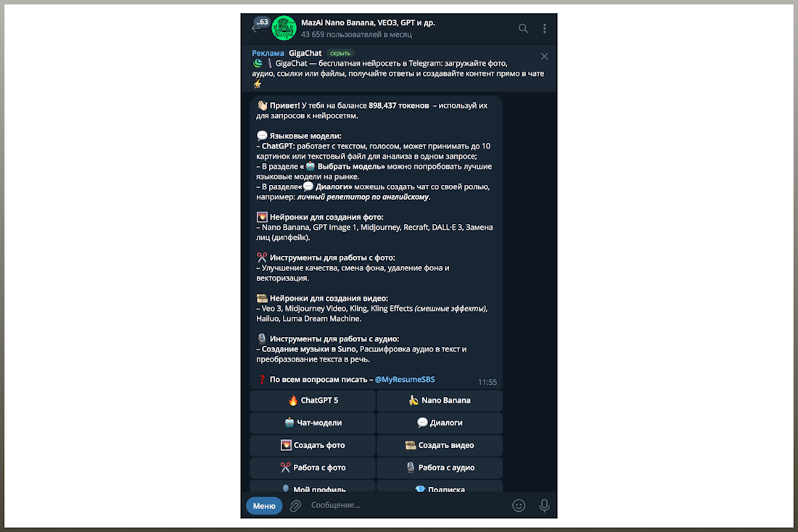The width and height of the screenshot is (798, 532).
Task: Click the green "скрыть" ad label
Action: click(x=340, y=53)
